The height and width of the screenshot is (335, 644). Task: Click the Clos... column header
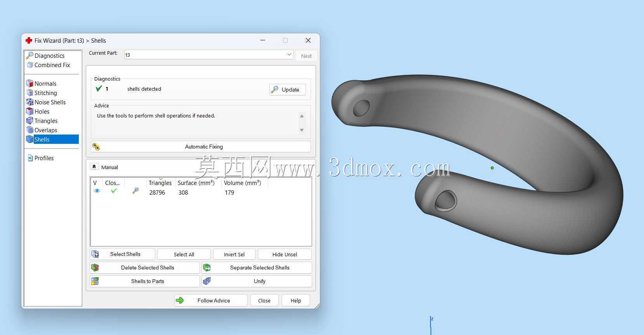(x=112, y=183)
